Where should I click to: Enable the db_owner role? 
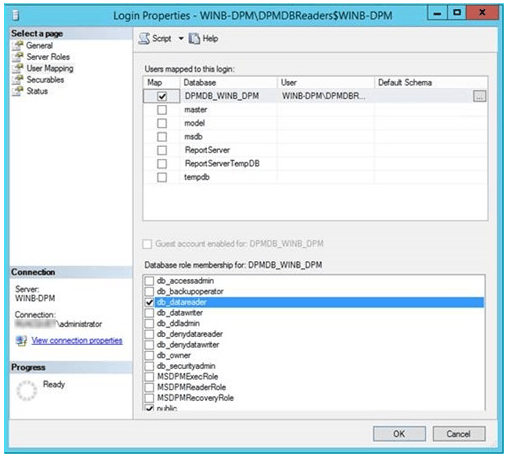point(149,355)
